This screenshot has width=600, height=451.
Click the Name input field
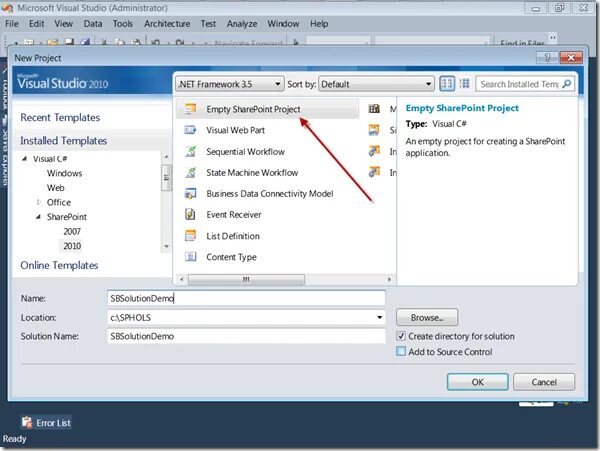(246, 298)
